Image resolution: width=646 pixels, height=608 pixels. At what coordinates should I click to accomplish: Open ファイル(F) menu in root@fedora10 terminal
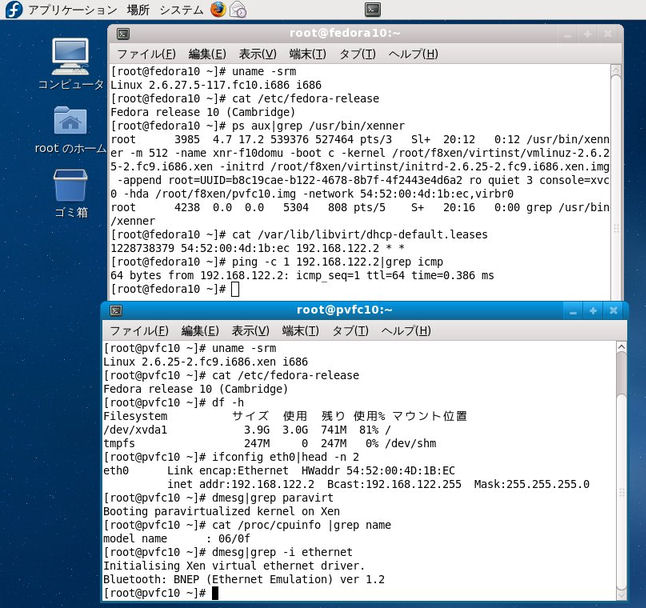coord(146,54)
